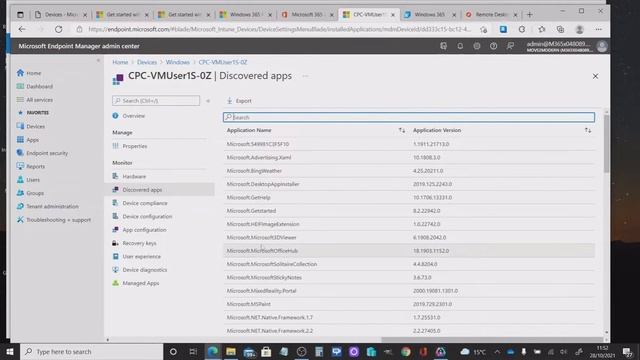The height and width of the screenshot is (360, 640).
Task: Open Microsoft Store from the taskbar
Action: click(x=266, y=351)
